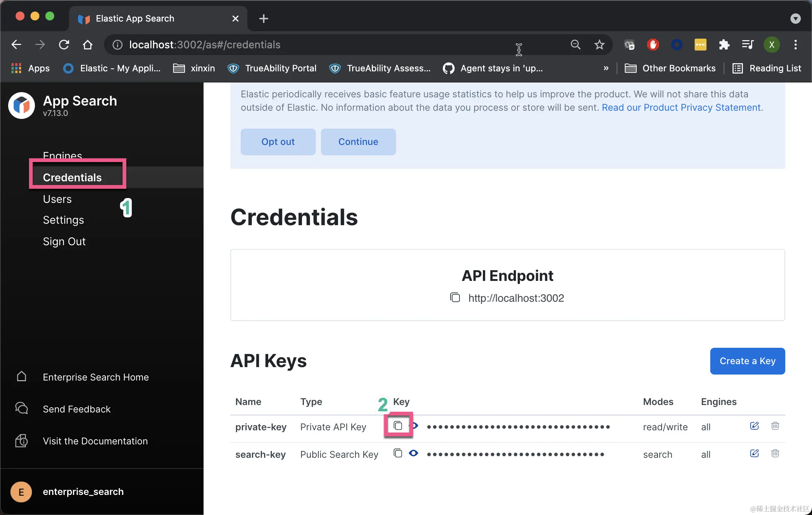Reveal the private-key value

point(415,426)
